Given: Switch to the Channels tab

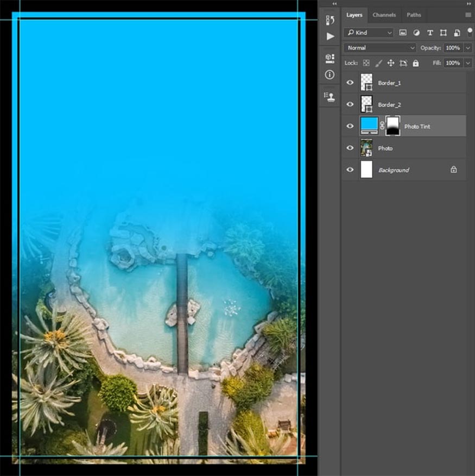Looking at the screenshot, I should pos(384,15).
